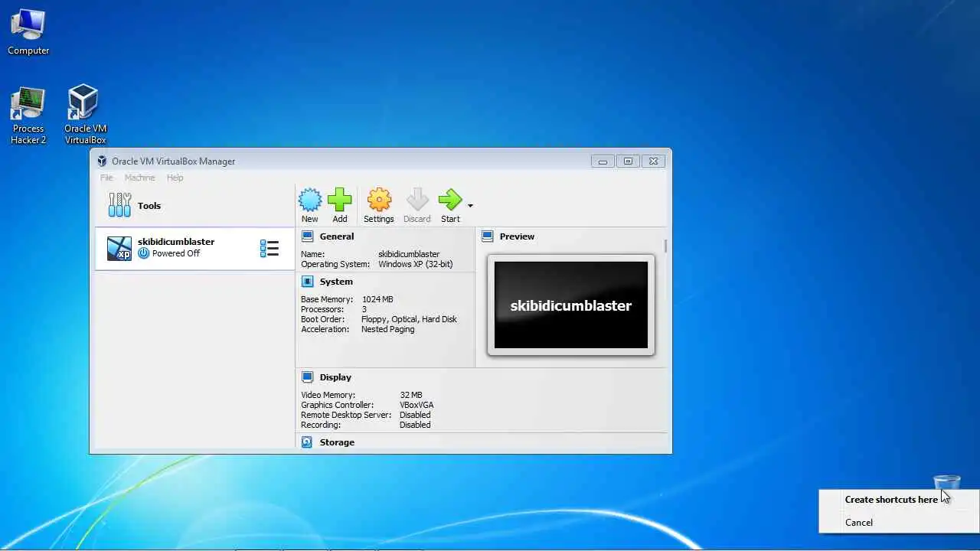Screen dimensions: 980x551
Task: Click the Name label in General
Action: [x=312, y=254]
